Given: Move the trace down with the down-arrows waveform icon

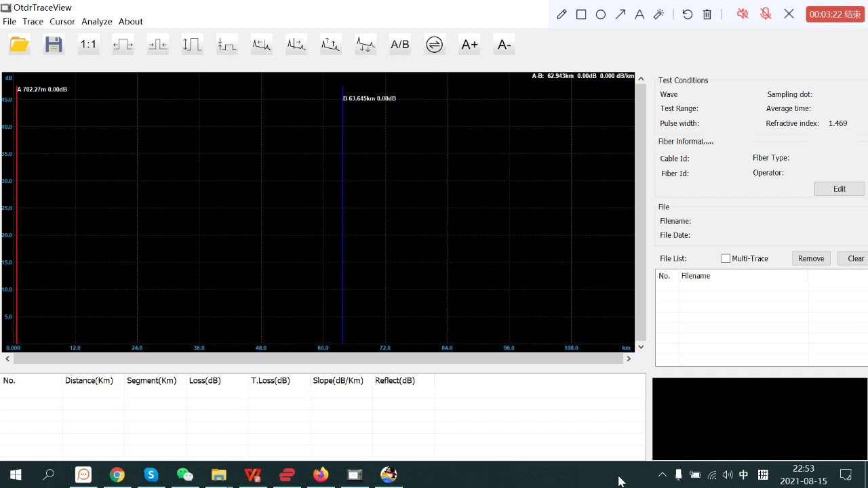Looking at the screenshot, I should 366,45.
